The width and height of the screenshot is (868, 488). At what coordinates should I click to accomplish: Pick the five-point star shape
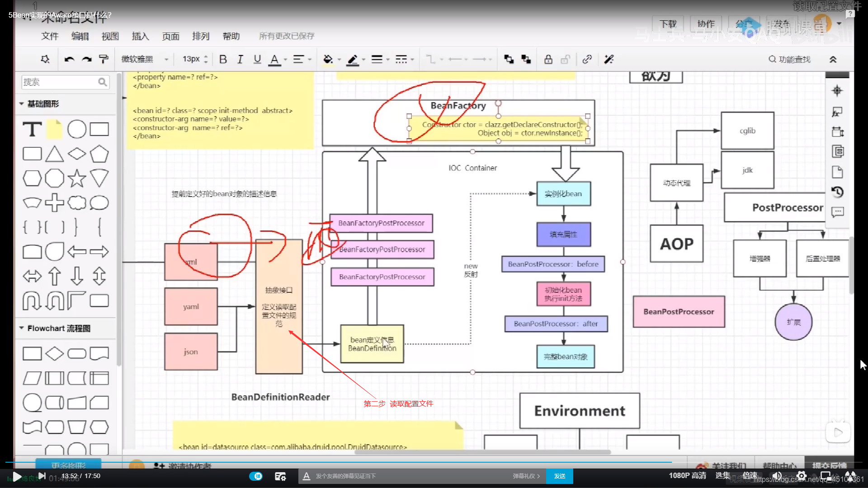point(77,178)
